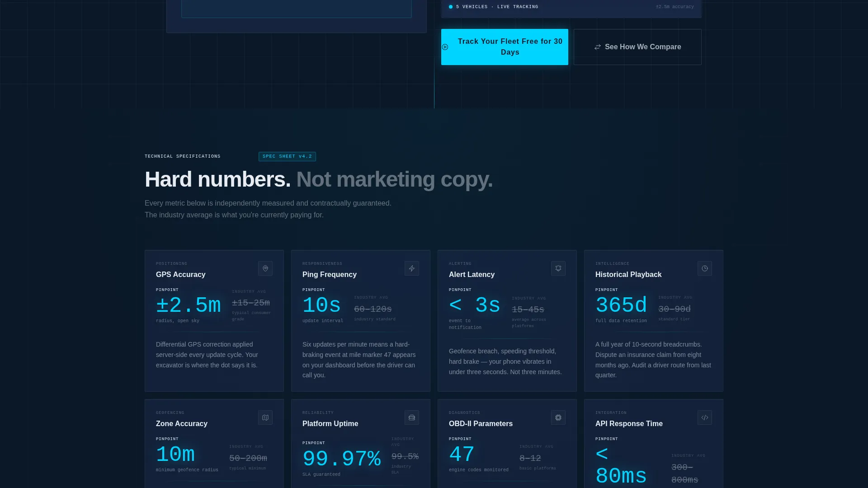Image resolution: width=868 pixels, height=488 pixels.
Task: Select the Zone Accuracy card title
Action: pyautogui.click(x=182, y=423)
